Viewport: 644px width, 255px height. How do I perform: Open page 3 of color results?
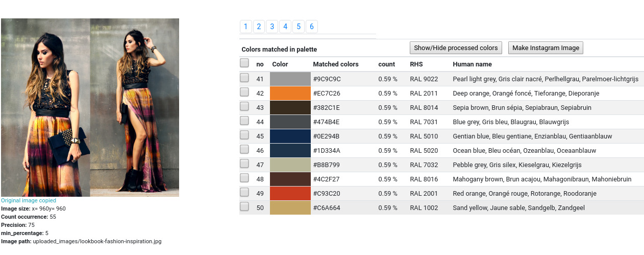click(272, 27)
